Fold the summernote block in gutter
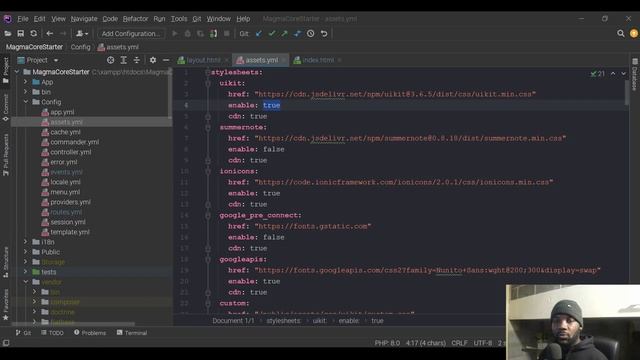The image size is (640, 360). [x=208, y=127]
